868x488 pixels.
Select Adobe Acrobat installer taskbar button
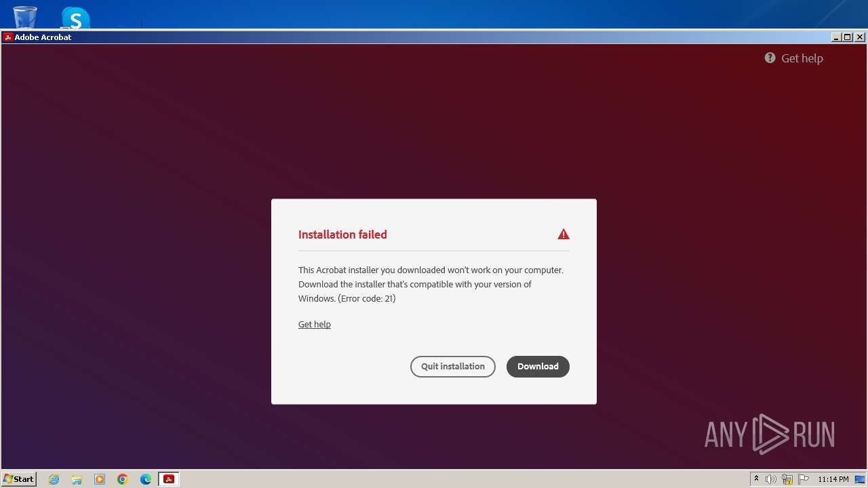click(x=169, y=479)
